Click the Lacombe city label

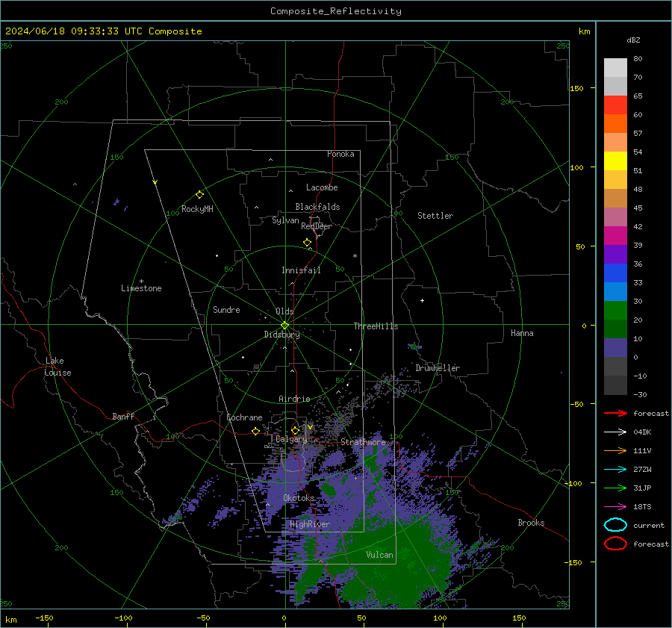(x=322, y=187)
